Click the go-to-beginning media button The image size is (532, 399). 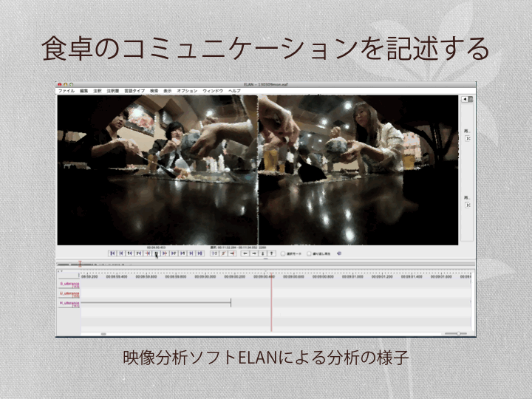point(112,253)
